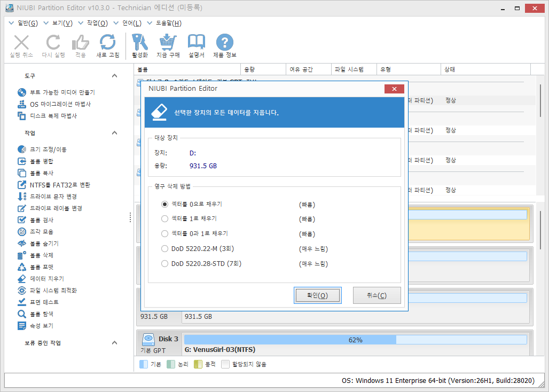
Task: Run 표면 테스트 from sidebar
Action: (38, 302)
